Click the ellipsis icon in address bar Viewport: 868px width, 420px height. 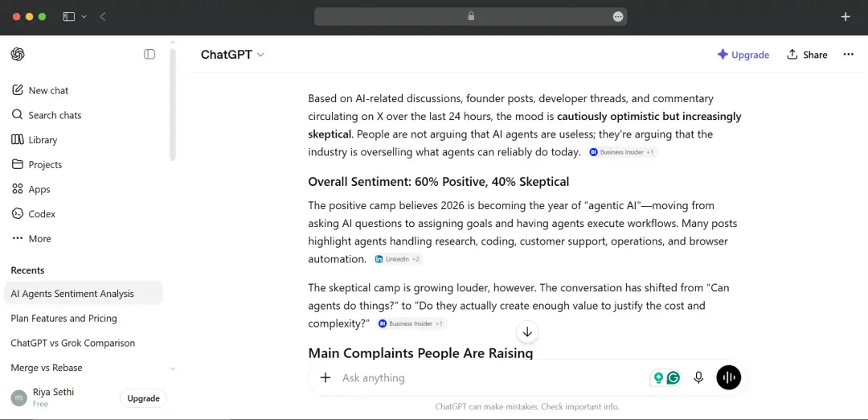pyautogui.click(x=618, y=17)
